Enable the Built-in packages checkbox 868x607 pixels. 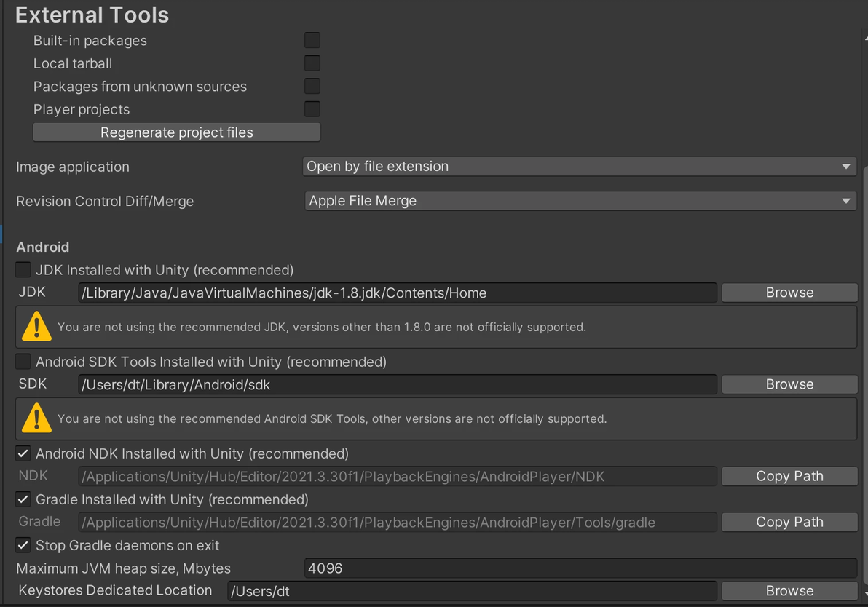click(312, 40)
